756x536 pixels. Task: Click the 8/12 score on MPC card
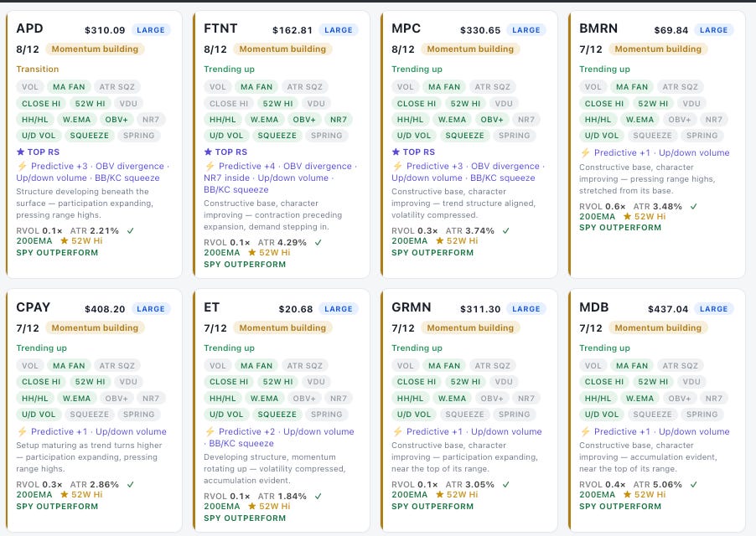click(x=403, y=49)
